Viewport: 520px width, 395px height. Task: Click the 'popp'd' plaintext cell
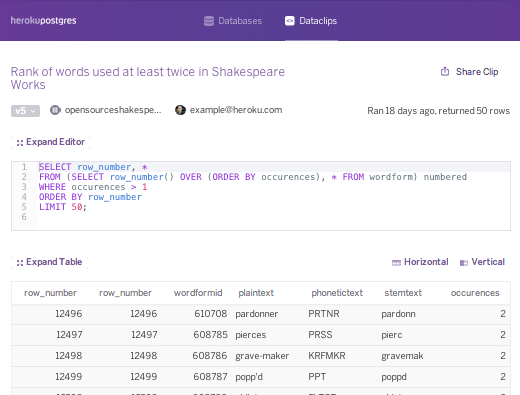[x=249, y=377]
